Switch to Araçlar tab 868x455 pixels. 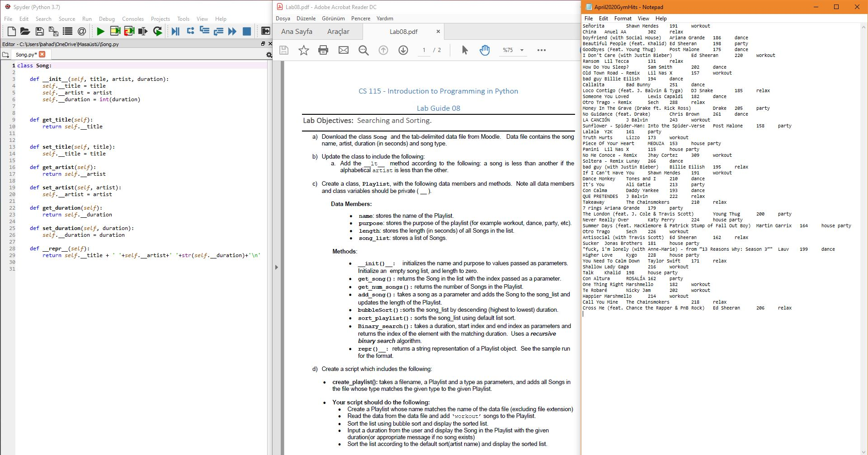338,32
